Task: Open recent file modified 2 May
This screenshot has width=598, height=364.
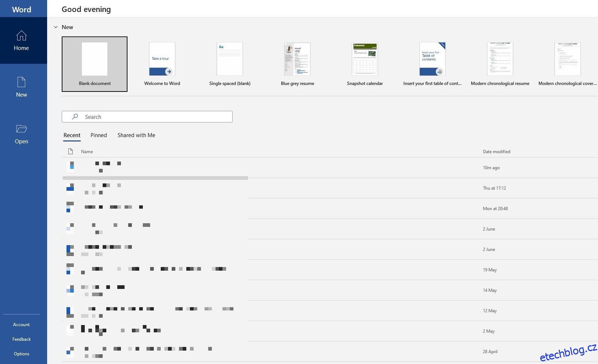Action: [x=330, y=331]
